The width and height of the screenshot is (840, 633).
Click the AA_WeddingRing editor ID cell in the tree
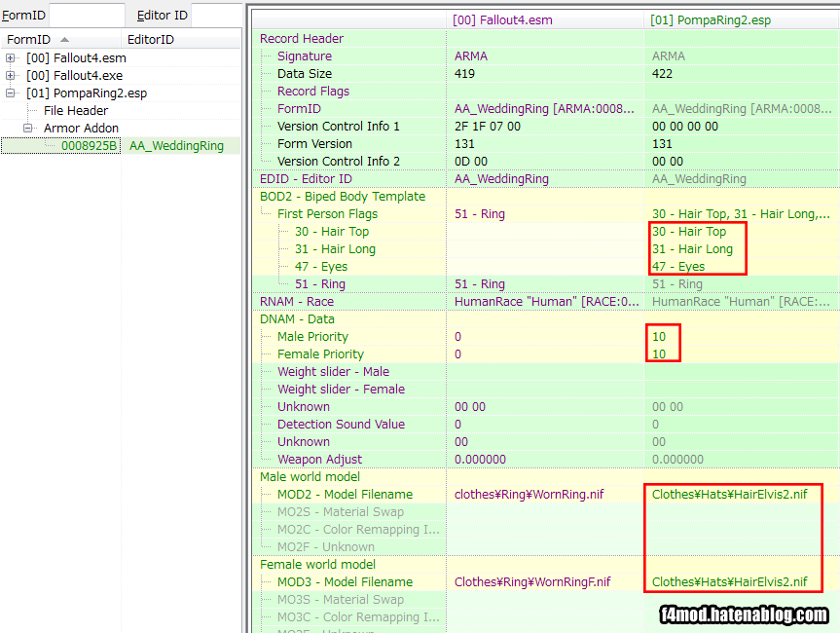pos(176,146)
